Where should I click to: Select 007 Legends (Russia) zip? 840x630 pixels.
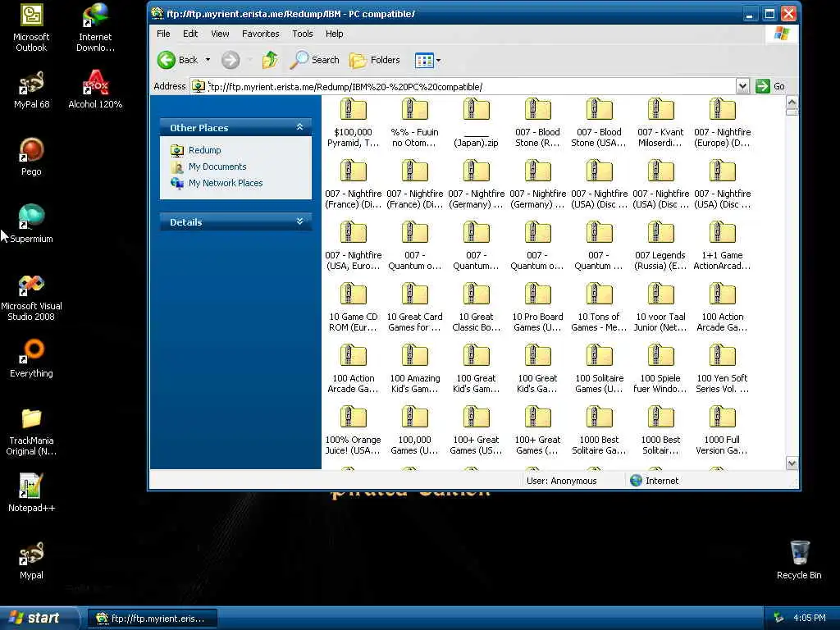(x=660, y=246)
